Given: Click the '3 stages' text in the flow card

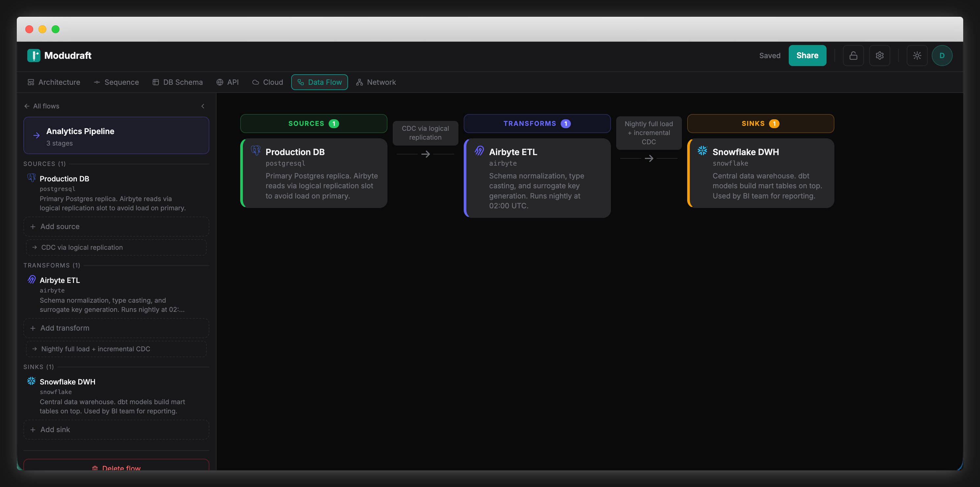Looking at the screenshot, I should 59,143.
